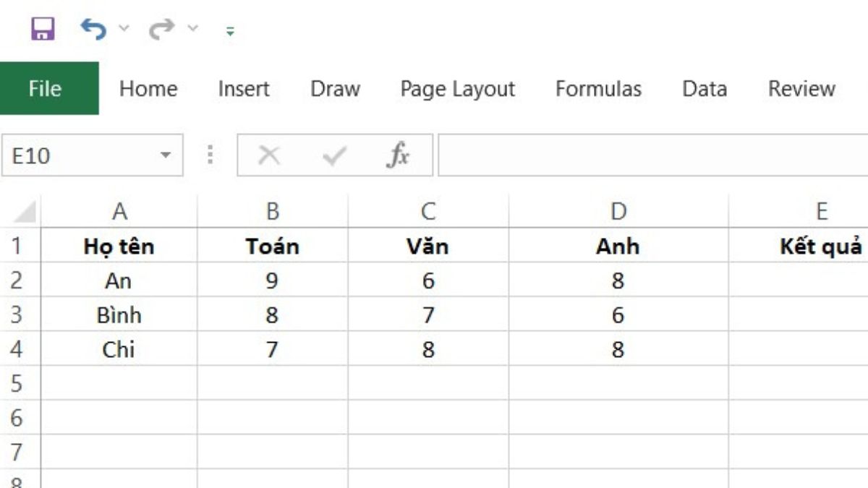Click the Redo arrow icon
Image resolution: width=868 pixels, height=488 pixels.
click(161, 30)
